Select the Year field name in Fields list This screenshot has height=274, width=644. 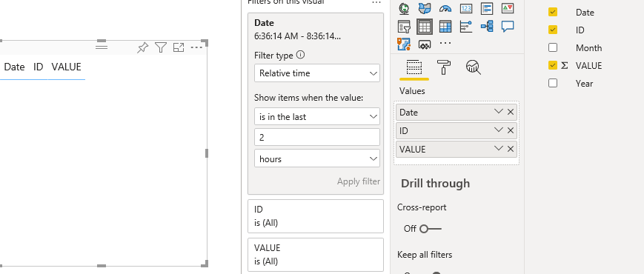(584, 84)
